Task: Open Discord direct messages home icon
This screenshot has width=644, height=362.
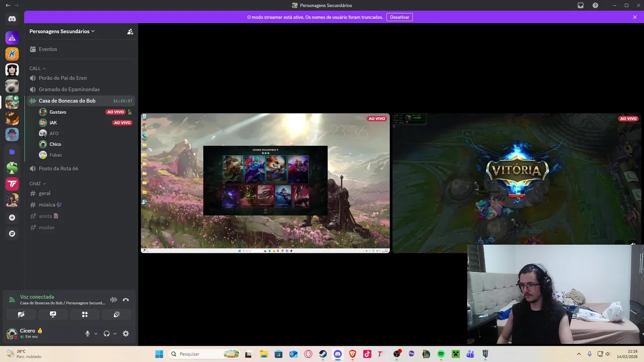Action: tap(12, 19)
